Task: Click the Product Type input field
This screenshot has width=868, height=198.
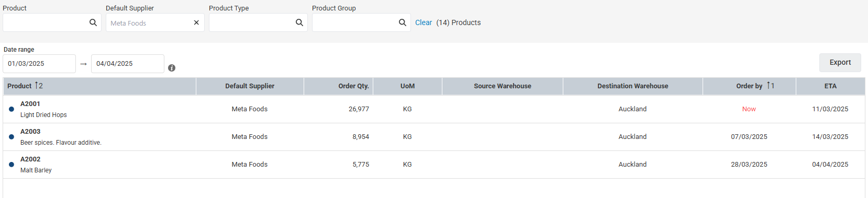Action: [x=252, y=22]
